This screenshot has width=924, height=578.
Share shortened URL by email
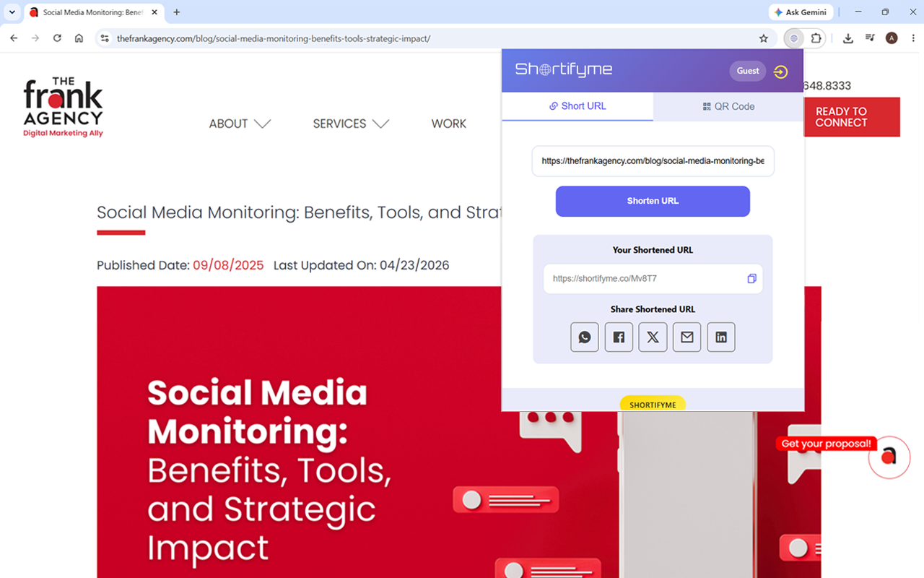(687, 337)
